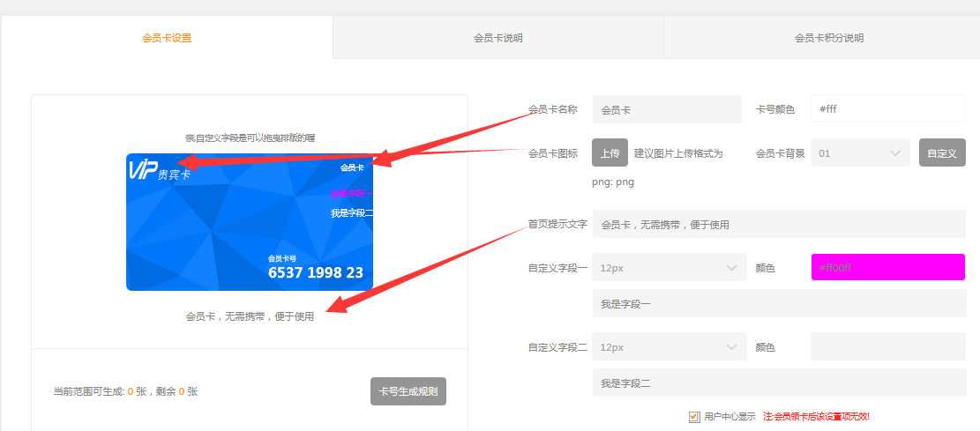
Task: Click the 会员卡名称 input field
Action: (x=666, y=110)
